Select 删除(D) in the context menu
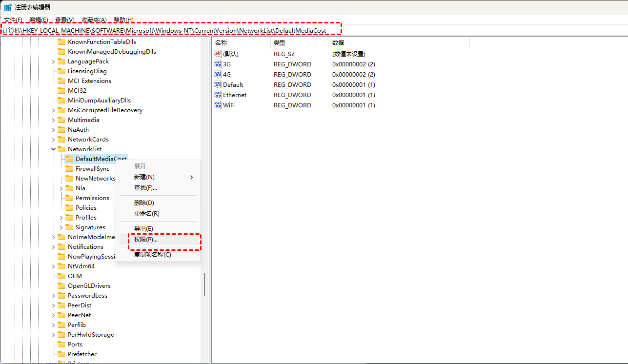 [x=144, y=203]
